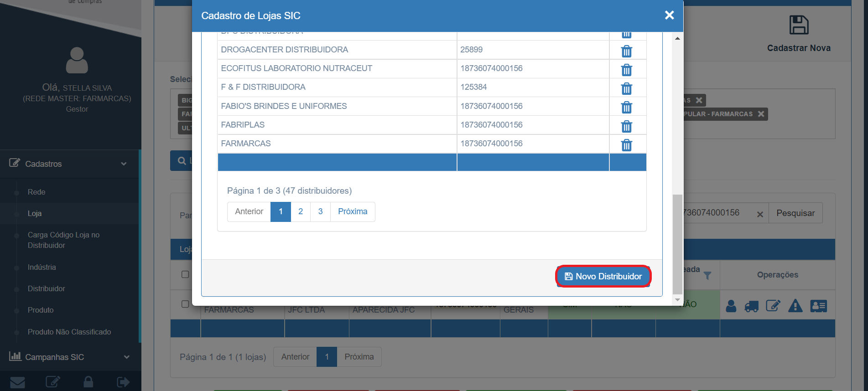Screen dimensions: 868x391
Task: Open Distribuidor in the sidebar
Action: coord(46,288)
